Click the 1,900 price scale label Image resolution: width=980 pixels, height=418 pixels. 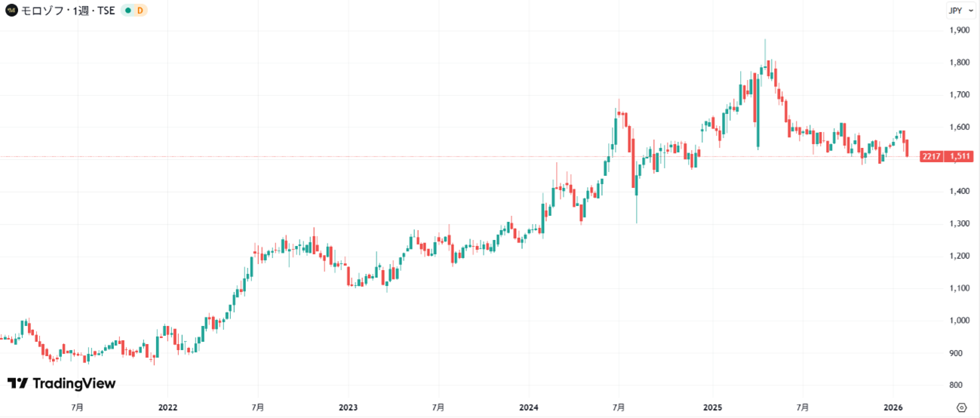pos(960,30)
